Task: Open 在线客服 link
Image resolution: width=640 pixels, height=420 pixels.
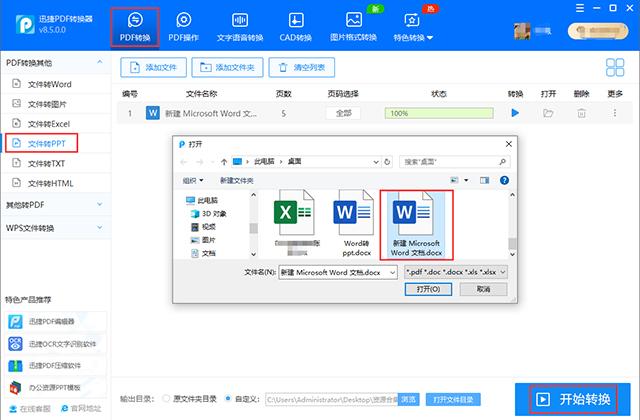Action: pyautogui.click(x=31, y=408)
